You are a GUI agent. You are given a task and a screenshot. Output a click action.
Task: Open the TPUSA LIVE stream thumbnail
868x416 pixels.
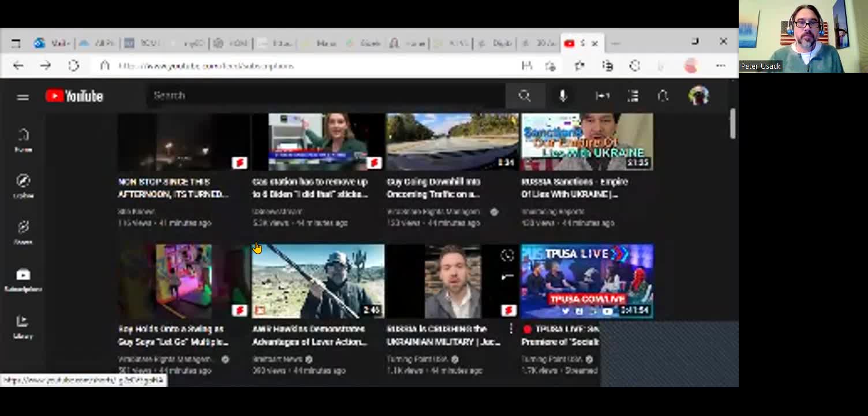[x=587, y=281]
